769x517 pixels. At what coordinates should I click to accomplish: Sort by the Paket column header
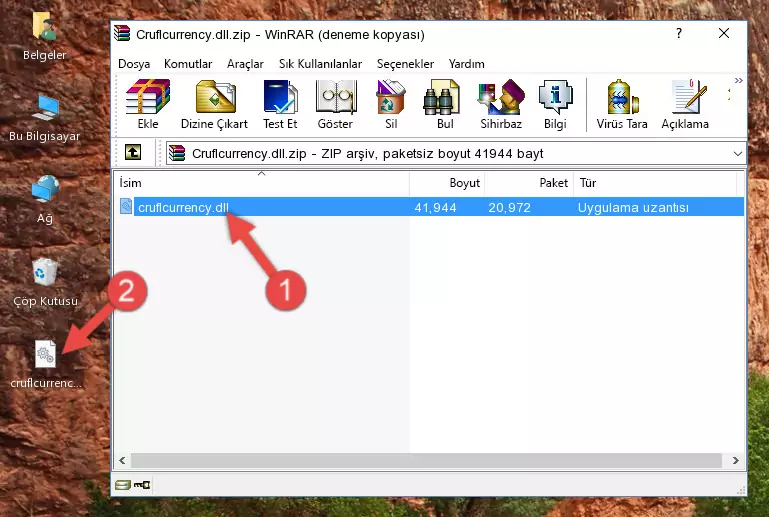click(529, 183)
